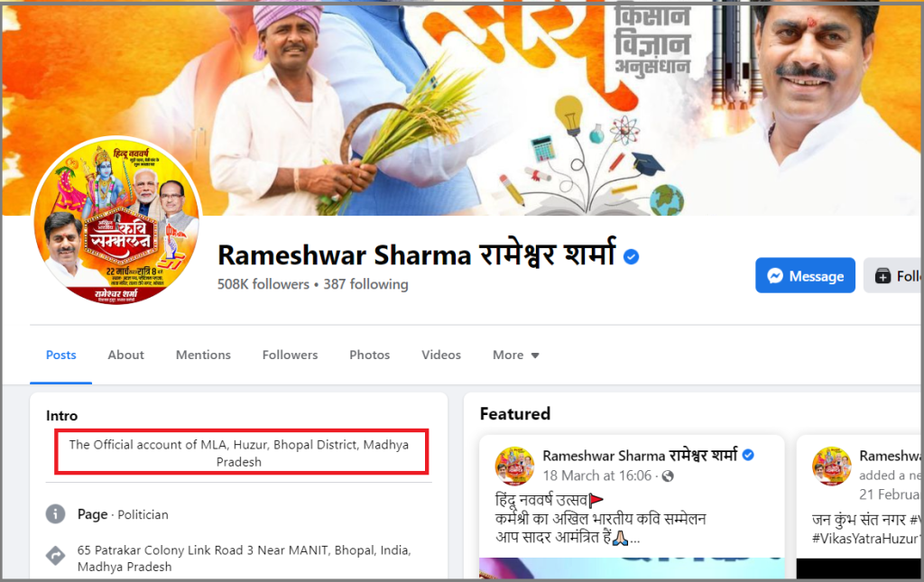Click the verified badge beside page name

pos(631,257)
